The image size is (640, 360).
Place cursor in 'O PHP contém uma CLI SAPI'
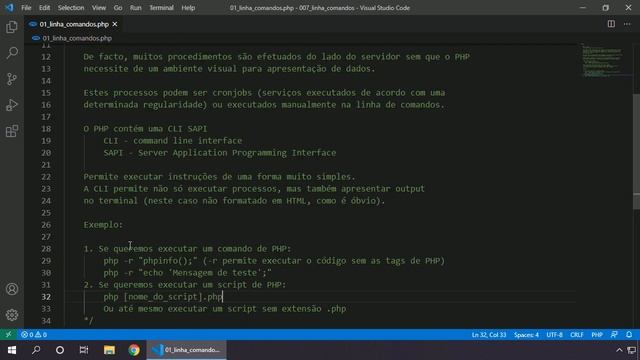click(x=145, y=129)
